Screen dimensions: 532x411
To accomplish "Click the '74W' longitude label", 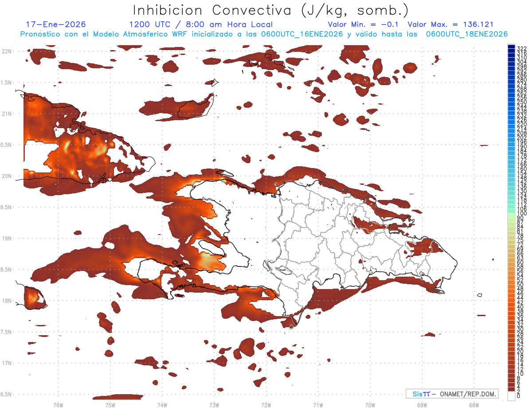I will (x=162, y=405).
